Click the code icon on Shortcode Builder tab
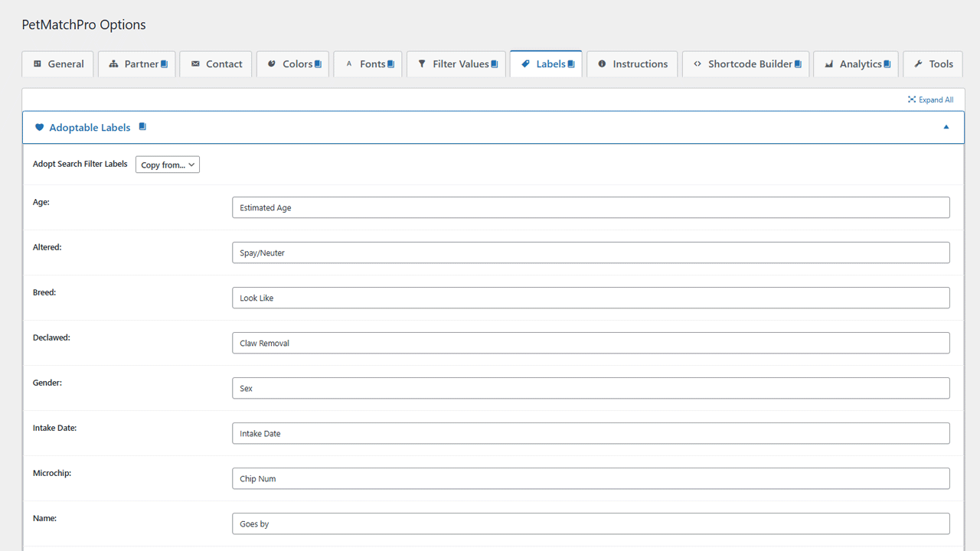The image size is (980, 551). coord(697,64)
